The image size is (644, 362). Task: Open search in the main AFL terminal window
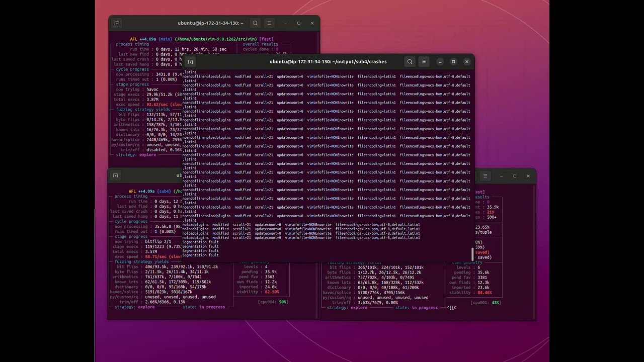(255, 23)
